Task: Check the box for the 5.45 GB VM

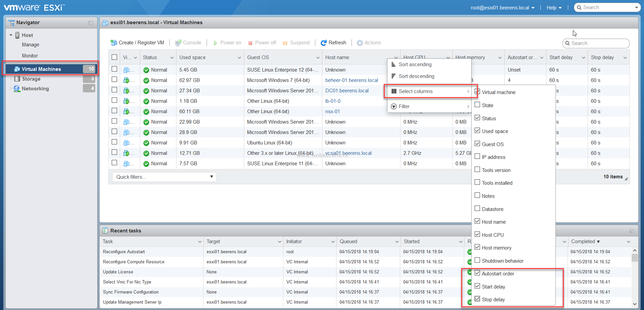Action: (x=114, y=69)
